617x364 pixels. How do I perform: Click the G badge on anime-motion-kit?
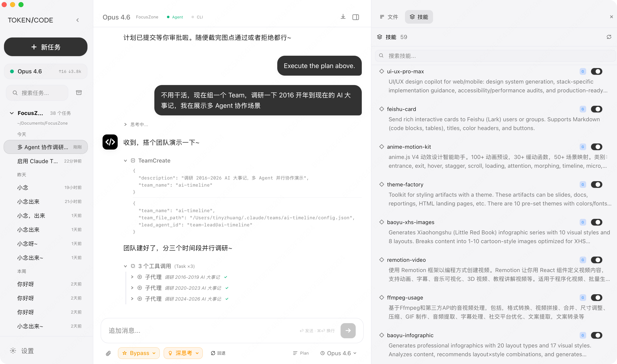tap(583, 147)
